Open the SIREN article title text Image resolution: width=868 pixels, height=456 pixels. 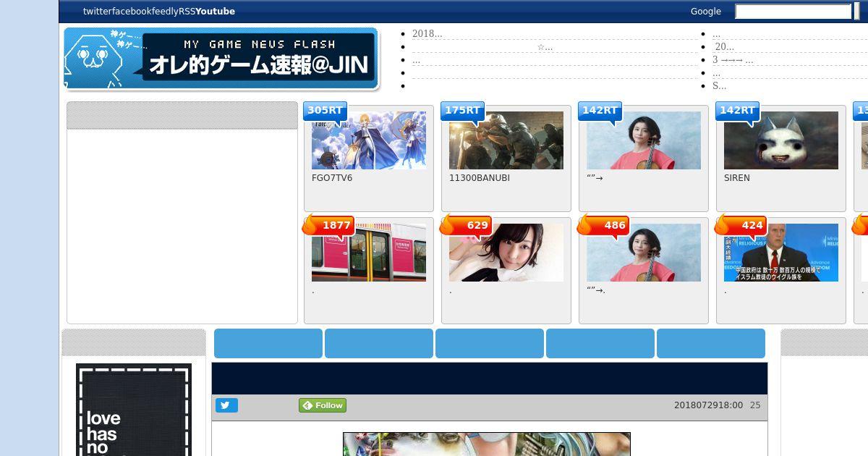[x=737, y=178]
